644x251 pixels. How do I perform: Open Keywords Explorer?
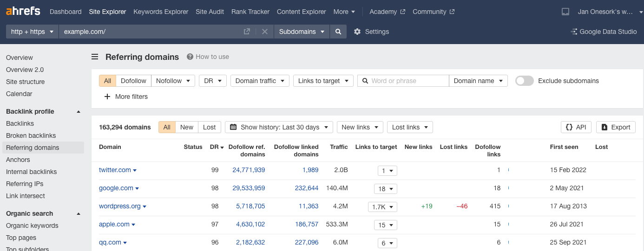click(x=161, y=12)
